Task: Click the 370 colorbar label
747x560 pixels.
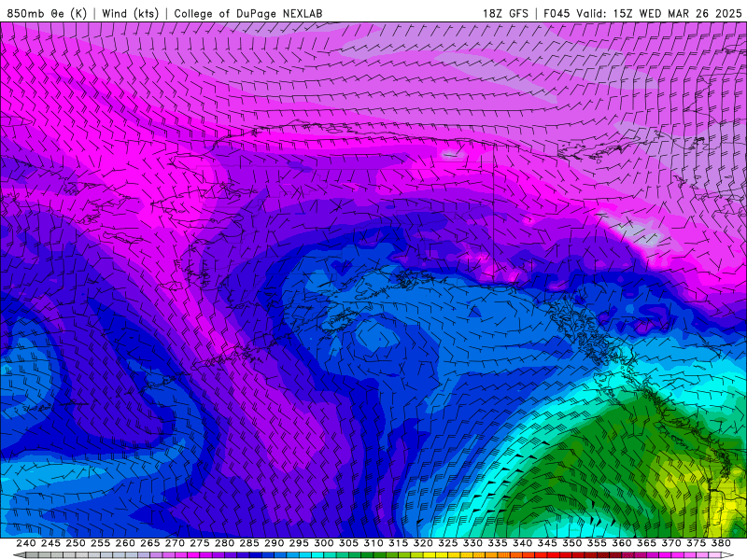Action: pos(670,543)
